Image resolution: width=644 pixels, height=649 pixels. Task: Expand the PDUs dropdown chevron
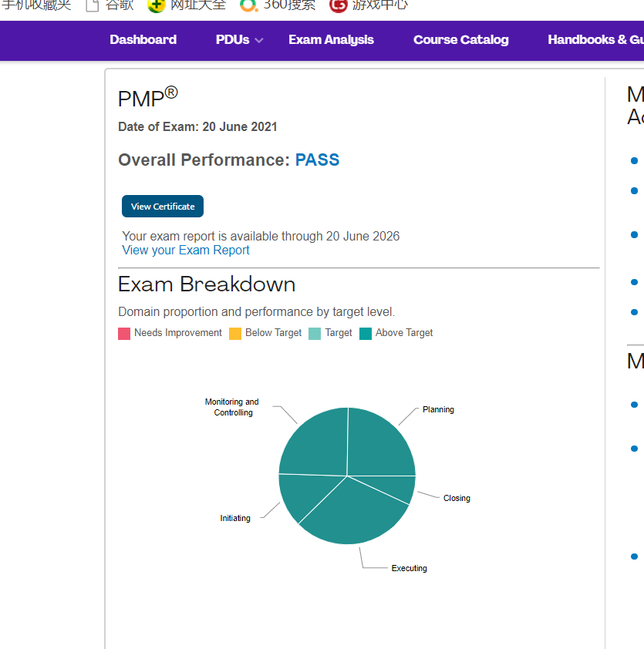[259, 41]
